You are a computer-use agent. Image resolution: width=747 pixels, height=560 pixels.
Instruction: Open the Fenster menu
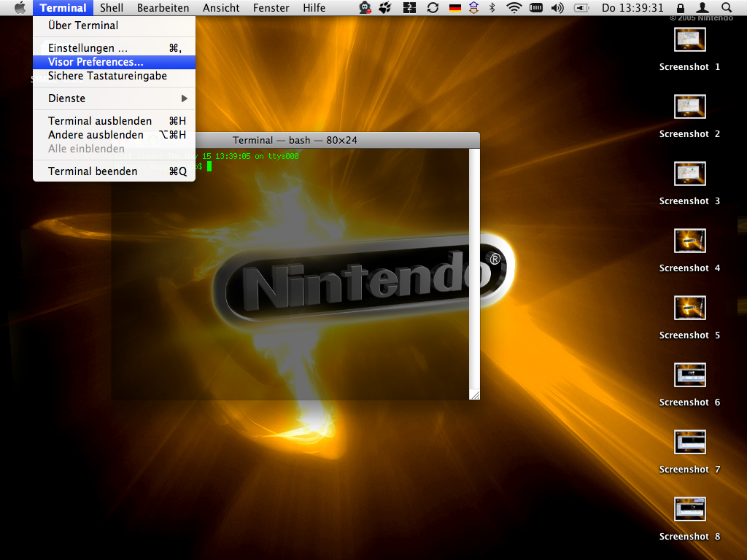point(271,7)
